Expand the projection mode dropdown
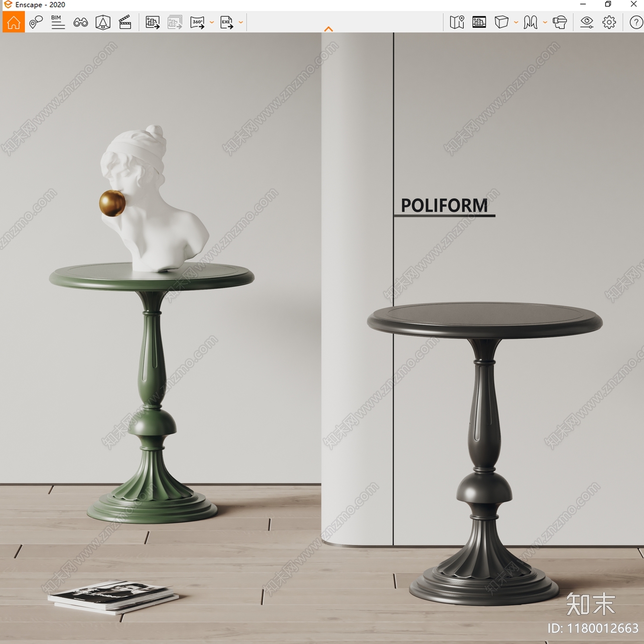 click(516, 23)
